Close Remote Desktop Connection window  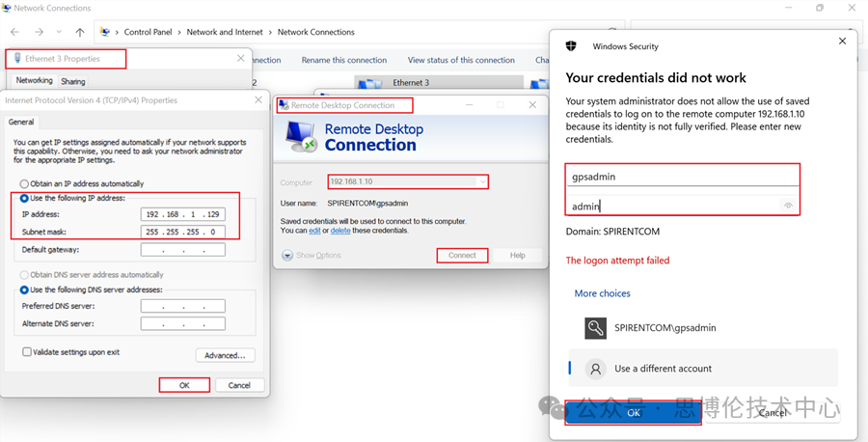(532, 104)
